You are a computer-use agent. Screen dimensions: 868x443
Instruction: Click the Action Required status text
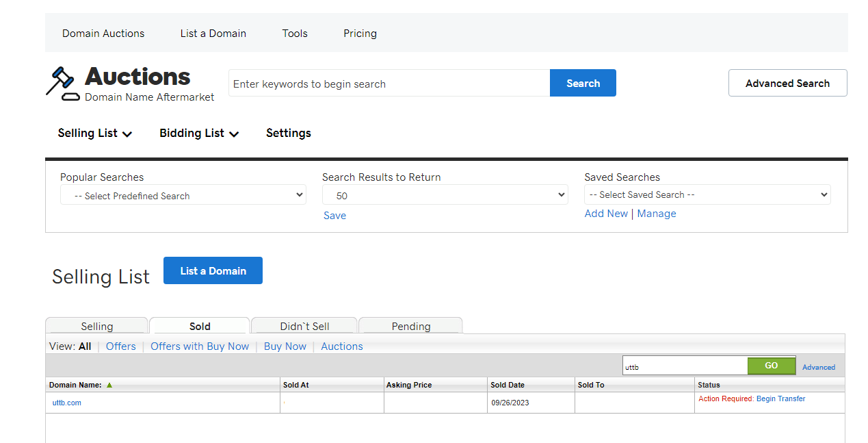pos(726,398)
